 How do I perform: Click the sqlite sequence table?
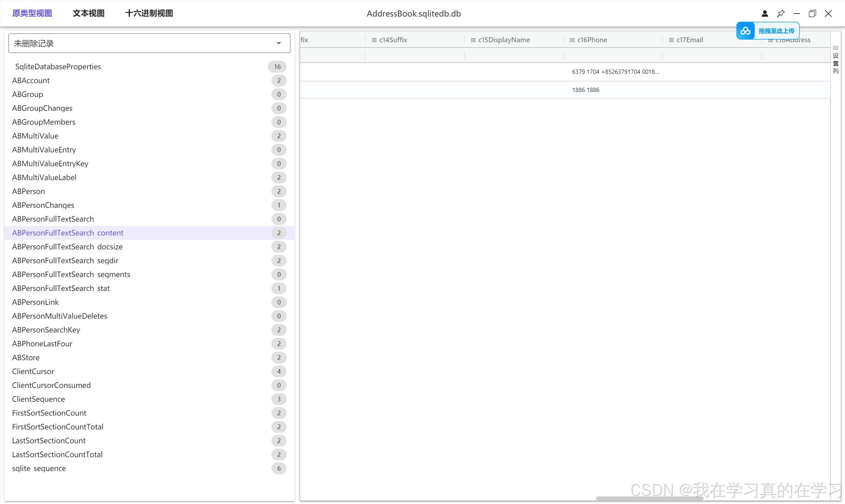pyautogui.click(x=39, y=468)
